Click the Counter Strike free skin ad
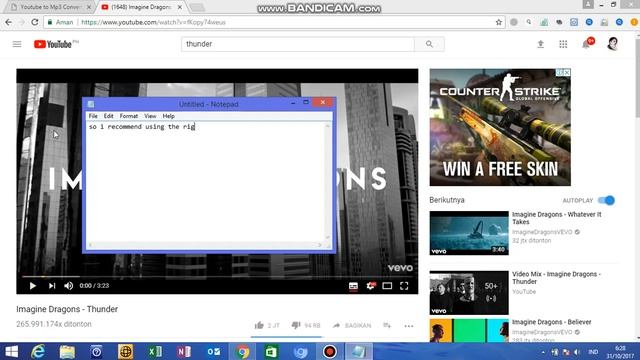 point(500,127)
